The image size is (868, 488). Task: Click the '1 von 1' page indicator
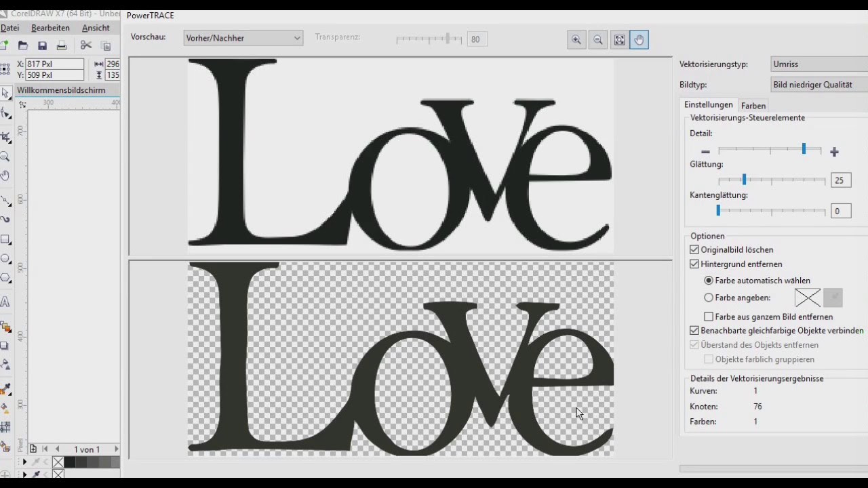pyautogui.click(x=87, y=449)
